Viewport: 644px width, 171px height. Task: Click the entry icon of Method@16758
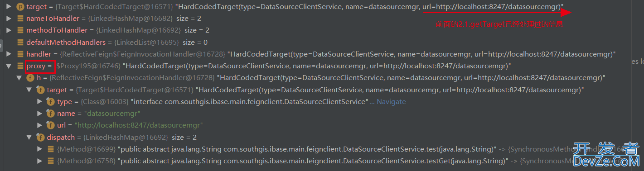click(x=51, y=161)
